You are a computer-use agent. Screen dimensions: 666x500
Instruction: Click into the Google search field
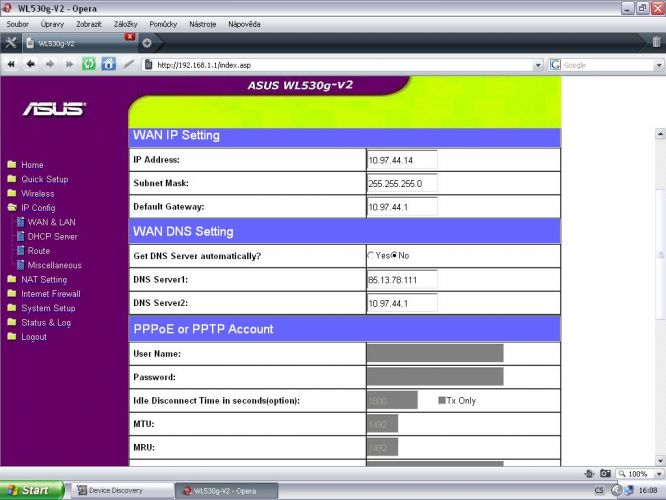click(608, 65)
